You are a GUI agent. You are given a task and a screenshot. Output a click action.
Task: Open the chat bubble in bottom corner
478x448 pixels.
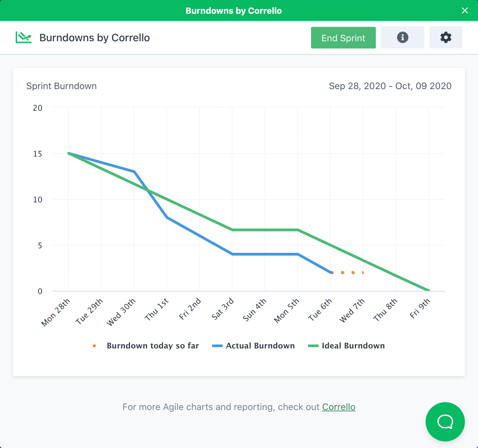click(x=445, y=422)
